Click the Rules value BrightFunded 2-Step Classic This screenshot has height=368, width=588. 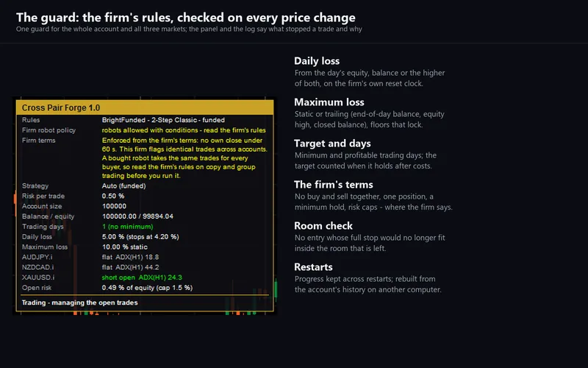tap(163, 120)
